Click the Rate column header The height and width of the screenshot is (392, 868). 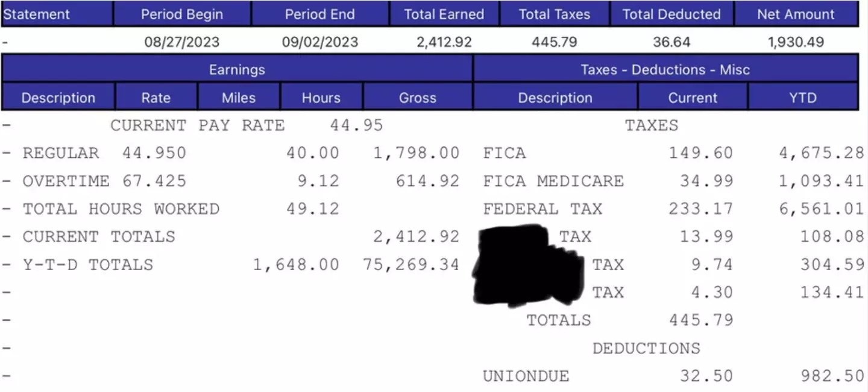click(x=156, y=98)
